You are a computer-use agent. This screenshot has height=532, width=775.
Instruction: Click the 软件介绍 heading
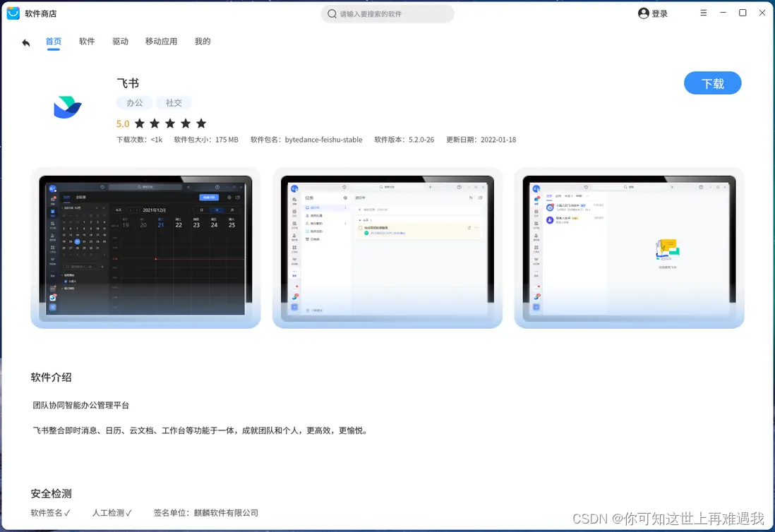click(51, 377)
